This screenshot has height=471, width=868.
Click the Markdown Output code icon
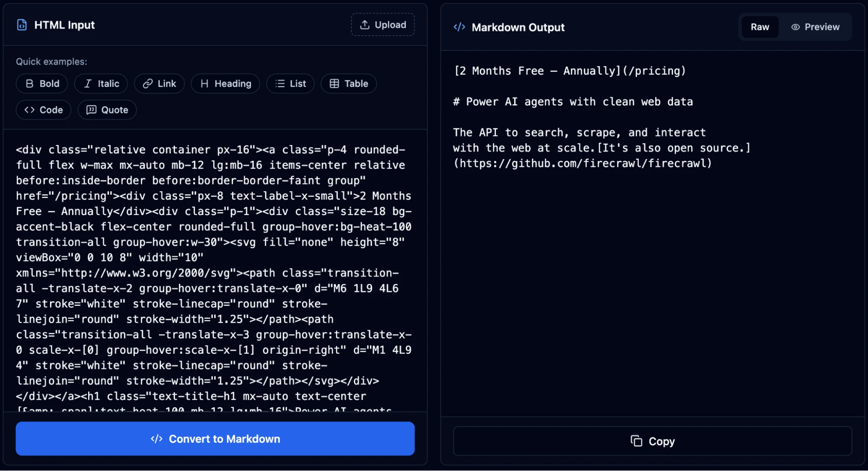tap(459, 27)
